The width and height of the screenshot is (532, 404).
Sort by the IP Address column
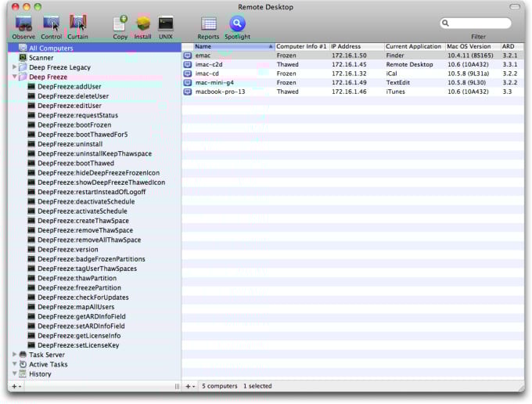pos(357,46)
